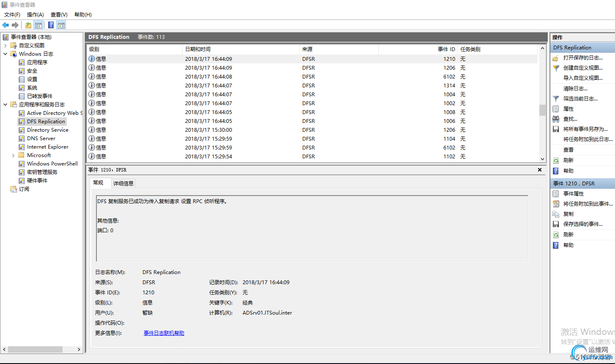Viewport: 615px width, 364px height.
Task: Toggle the console tree toolbar icon
Action: [x=38, y=25]
